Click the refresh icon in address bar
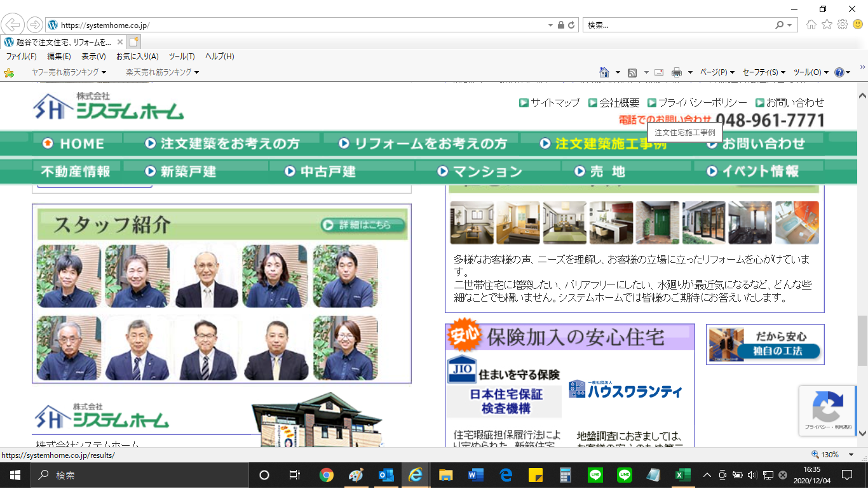The width and height of the screenshot is (868, 489). (x=571, y=25)
